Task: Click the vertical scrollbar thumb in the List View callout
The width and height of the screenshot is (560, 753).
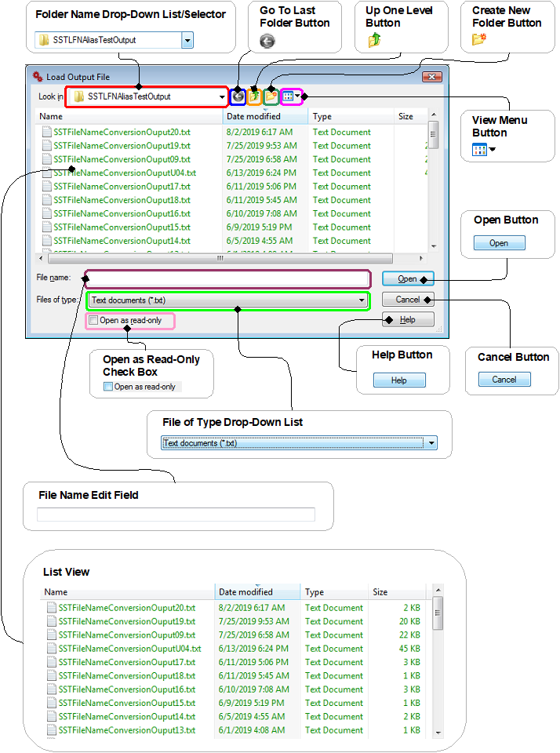Action: click(x=438, y=613)
